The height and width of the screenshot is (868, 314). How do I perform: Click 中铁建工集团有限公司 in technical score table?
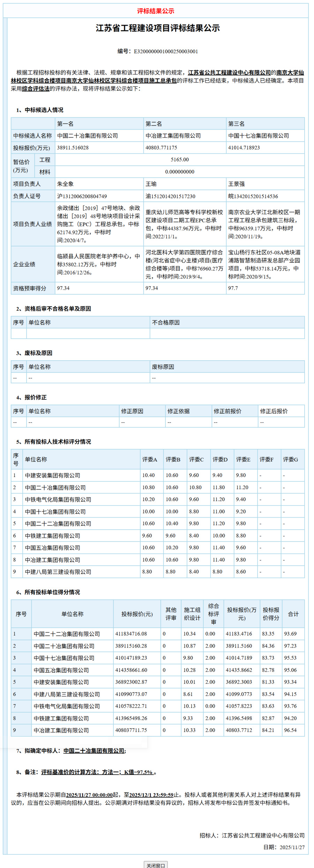[53, 536]
